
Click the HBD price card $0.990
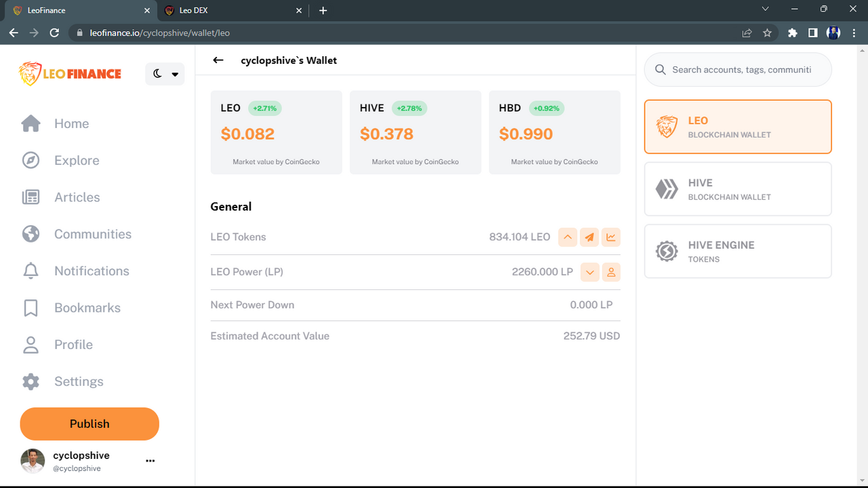point(554,132)
